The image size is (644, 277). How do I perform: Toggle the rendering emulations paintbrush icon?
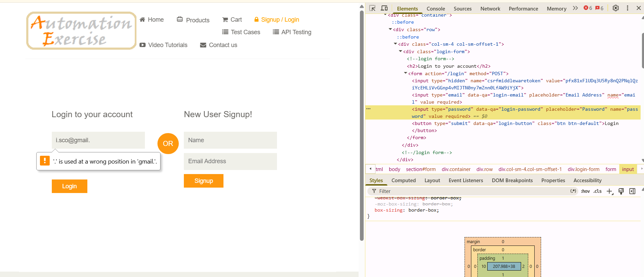pos(621,191)
